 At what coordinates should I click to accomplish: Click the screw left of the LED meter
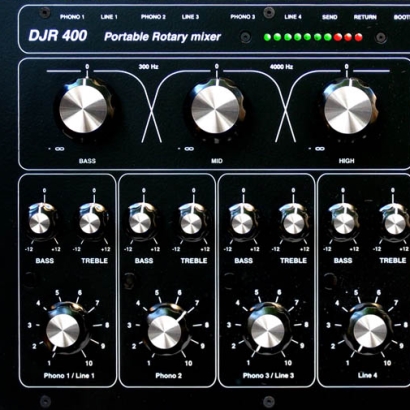pyautogui.click(x=246, y=37)
